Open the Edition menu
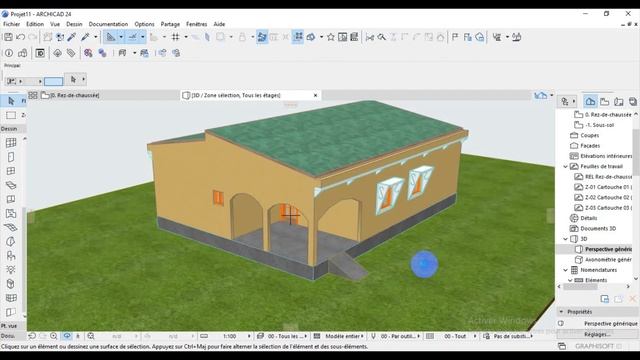This screenshot has width=640, height=360. point(35,24)
